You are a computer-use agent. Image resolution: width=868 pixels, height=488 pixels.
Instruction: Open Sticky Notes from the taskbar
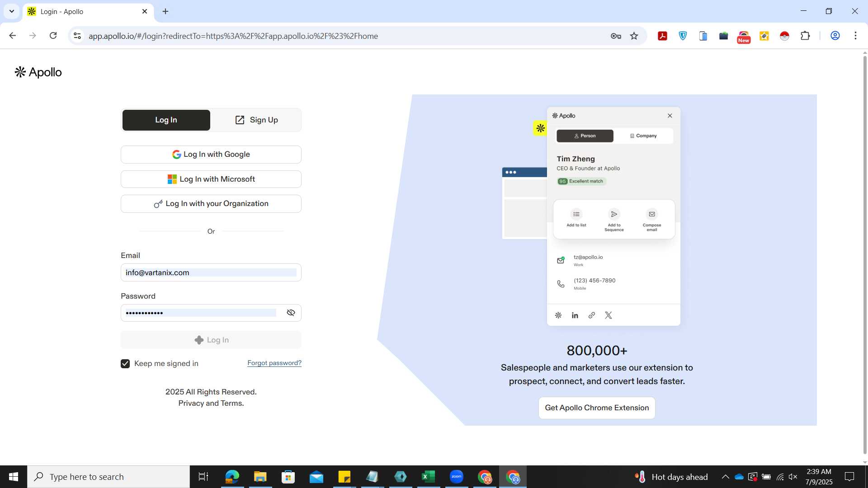[x=344, y=477]
